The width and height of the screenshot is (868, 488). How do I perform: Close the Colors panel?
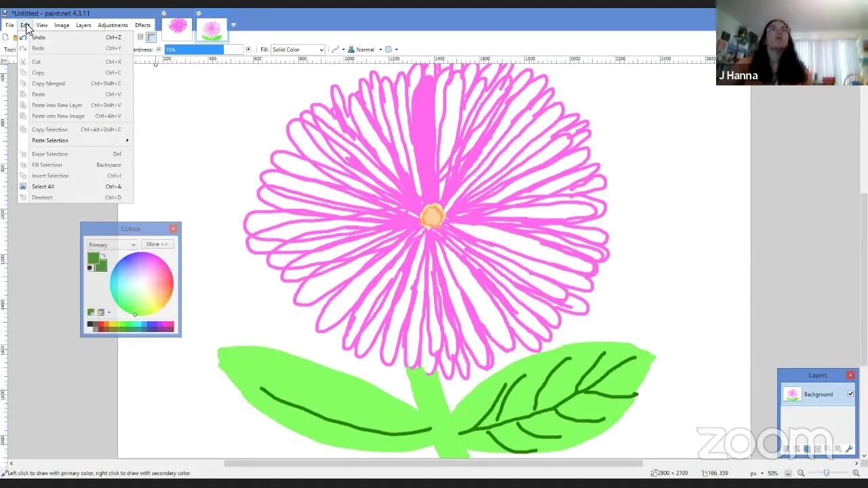pos(174,228)
